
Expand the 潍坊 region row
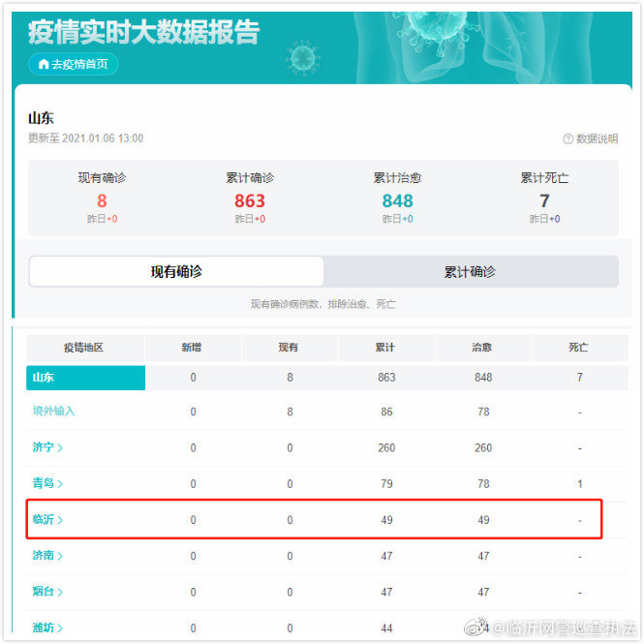(47, 628)
